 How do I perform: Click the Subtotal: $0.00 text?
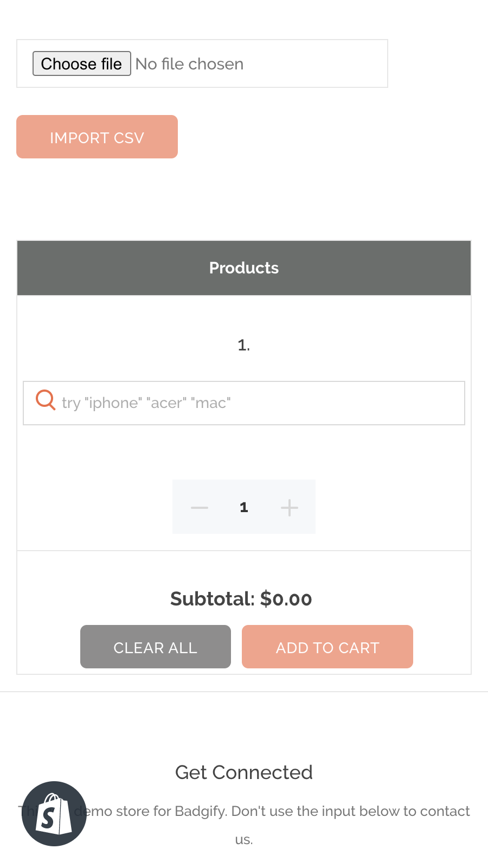pyautogui.click(x=241, y=598)
